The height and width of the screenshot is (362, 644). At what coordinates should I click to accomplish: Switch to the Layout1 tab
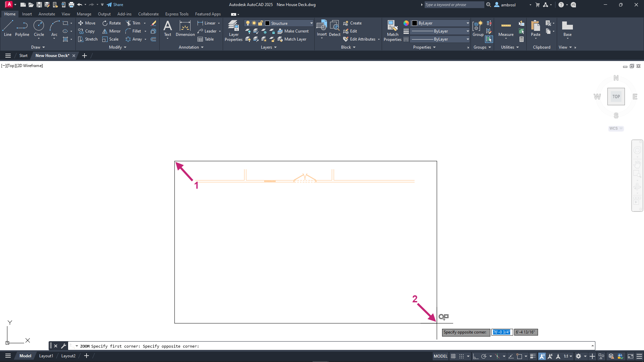(46, 356)
